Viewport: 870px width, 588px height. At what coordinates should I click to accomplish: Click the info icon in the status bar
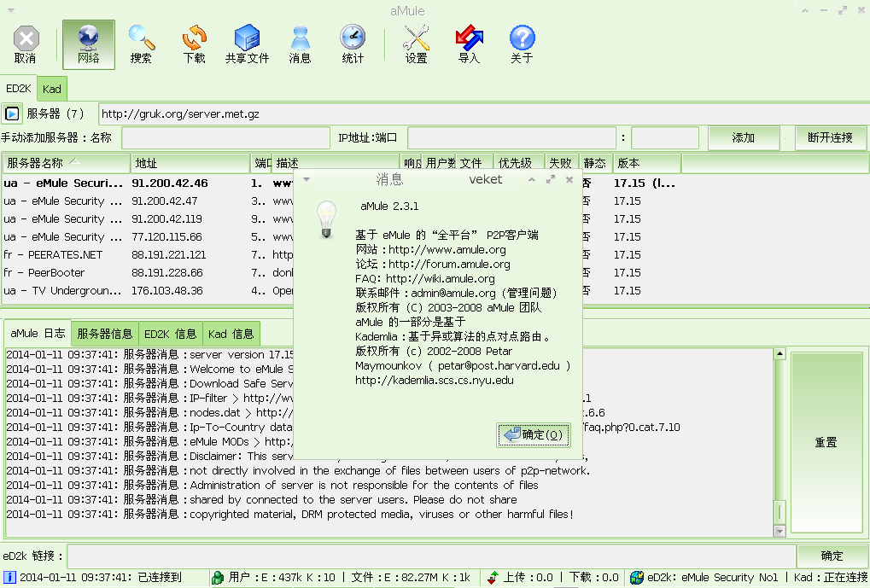pos(9,578)
